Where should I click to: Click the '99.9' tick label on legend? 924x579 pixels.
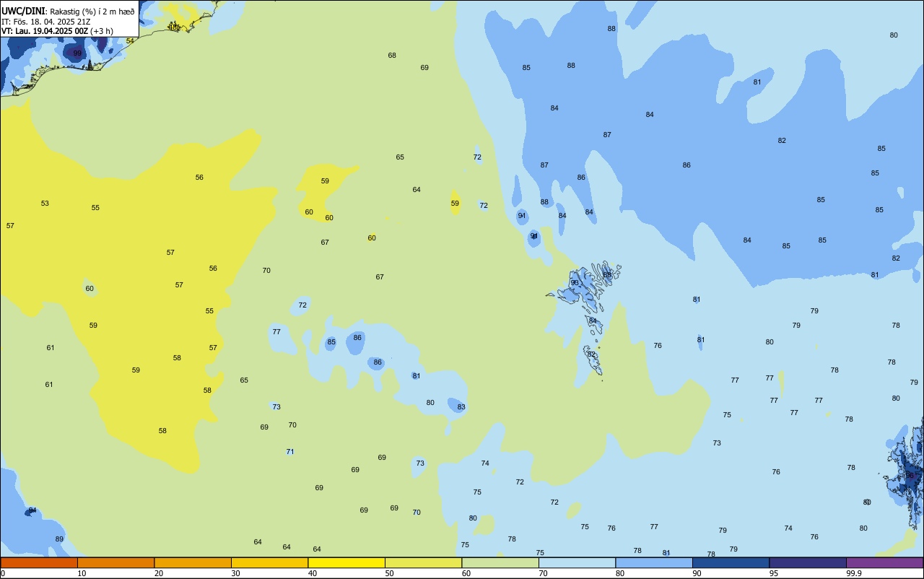854,573
